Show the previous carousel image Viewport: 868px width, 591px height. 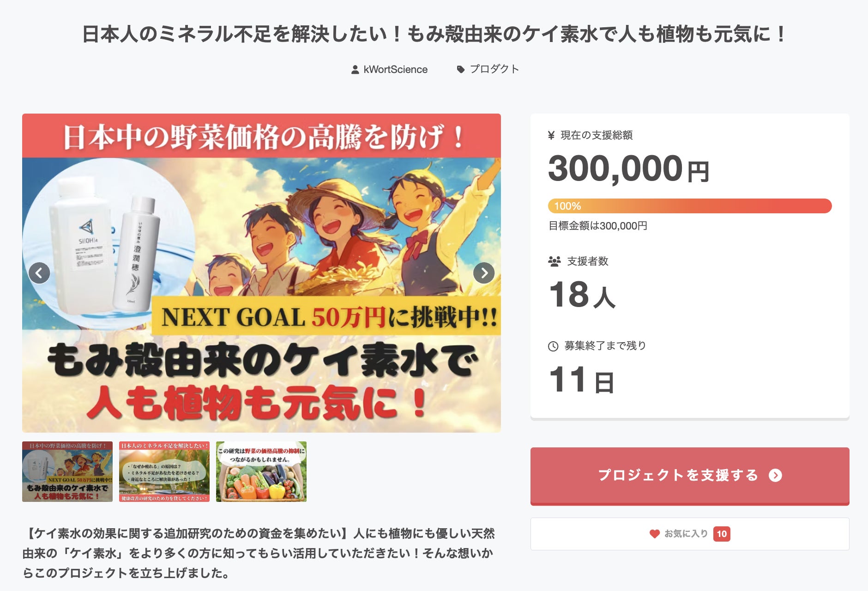[x=39, y=273]
